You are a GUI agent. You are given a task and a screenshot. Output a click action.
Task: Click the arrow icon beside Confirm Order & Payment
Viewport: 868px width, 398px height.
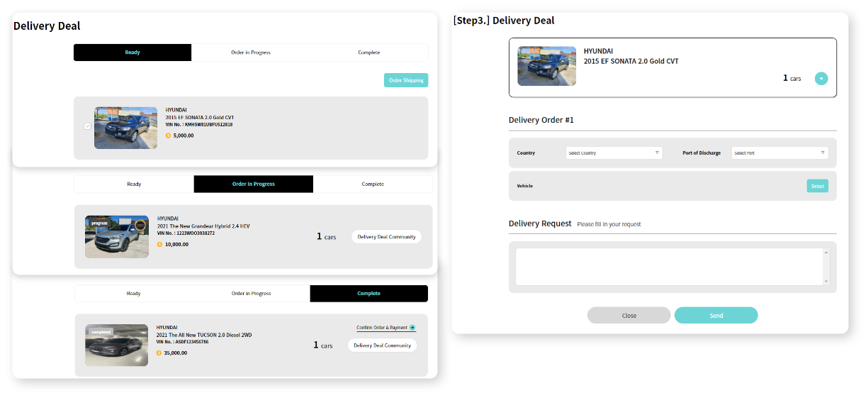pyautogui.click(x=412, y=328)
